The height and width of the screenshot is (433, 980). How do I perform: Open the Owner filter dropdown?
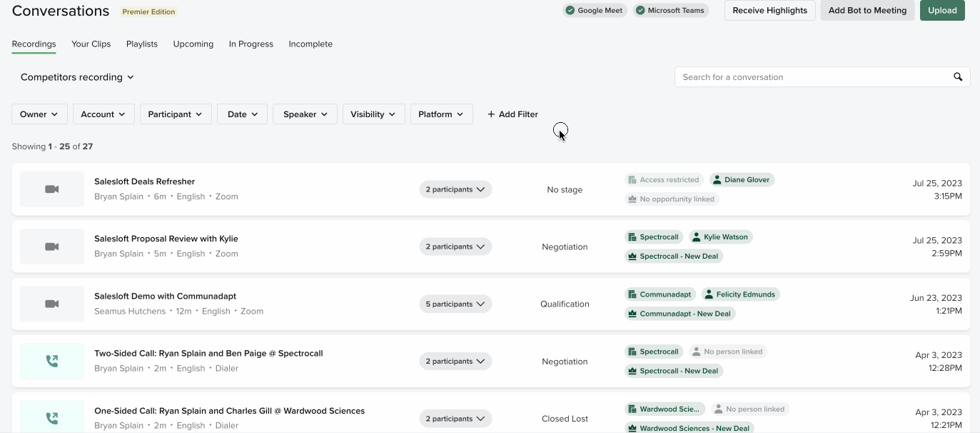pos(40,114)
